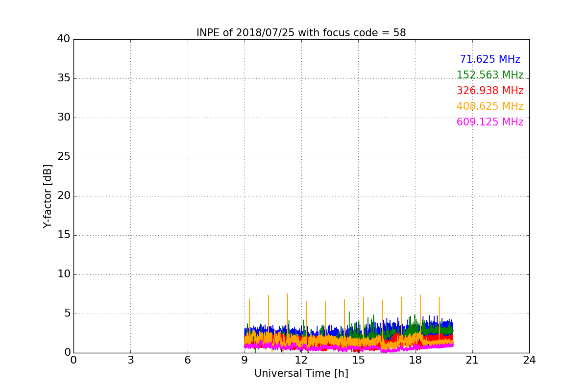
Task: Select the 609.125 MHz legend label
Action: 490,122
